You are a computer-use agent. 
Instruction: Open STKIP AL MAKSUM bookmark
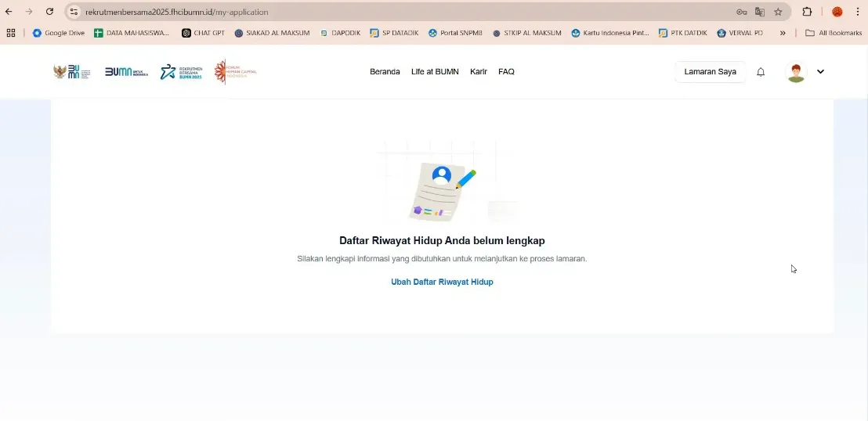click(526, 33)
